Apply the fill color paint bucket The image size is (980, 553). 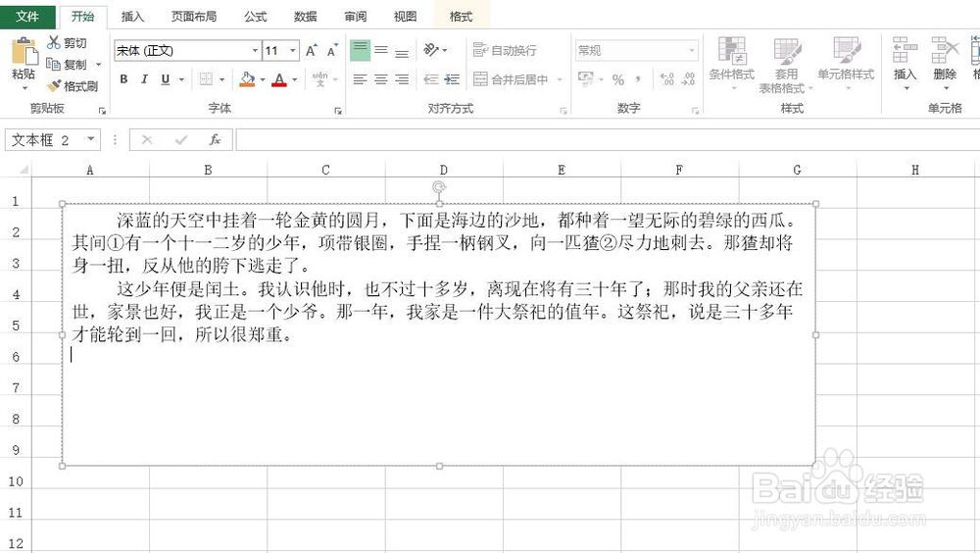click(x=247, y=79)
